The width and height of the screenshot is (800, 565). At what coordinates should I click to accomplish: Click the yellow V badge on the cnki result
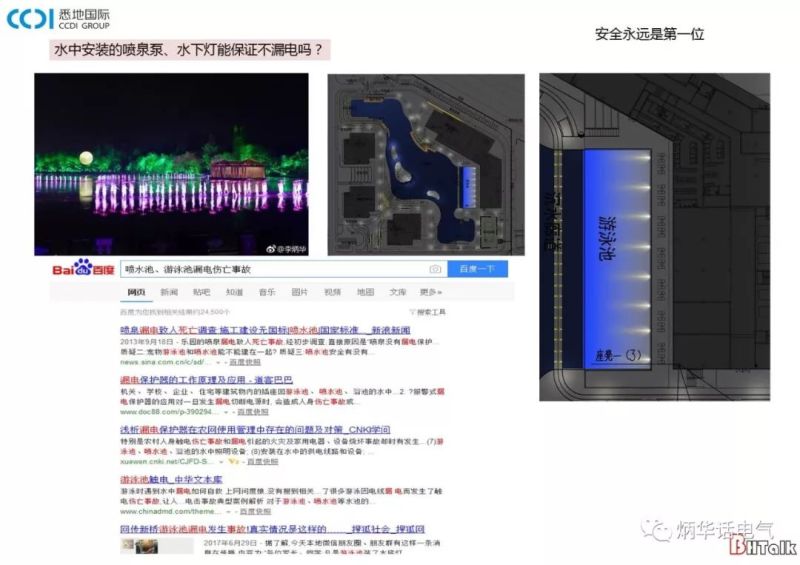pyautogui.click(x=234, y=461)
